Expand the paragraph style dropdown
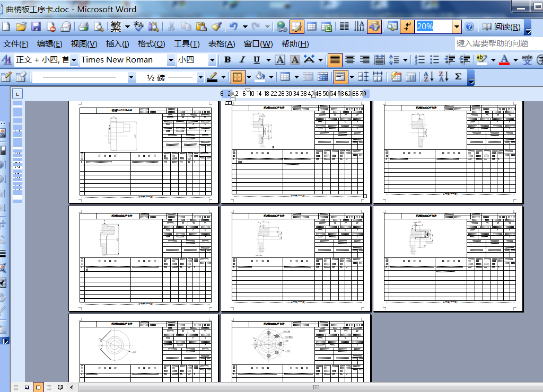Image resolution: width=543 pixels, height=392 pixels. 74,60
